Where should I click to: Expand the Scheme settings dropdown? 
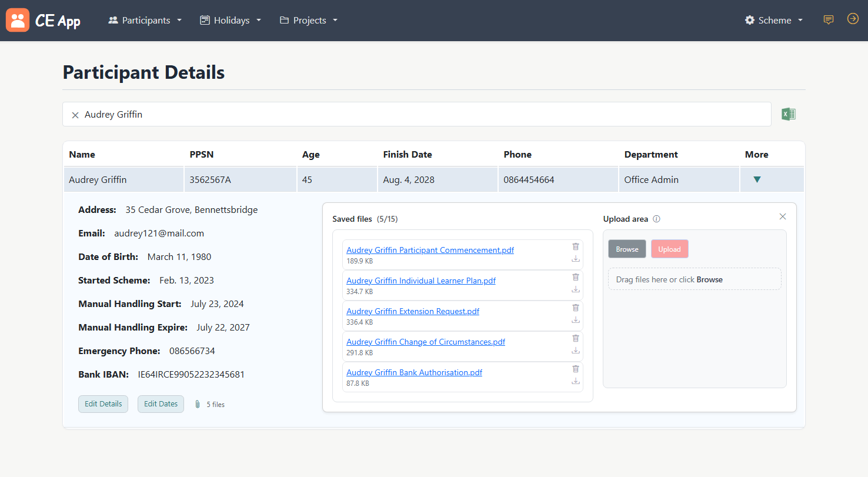pyautogui.click(x=773, y=20)
